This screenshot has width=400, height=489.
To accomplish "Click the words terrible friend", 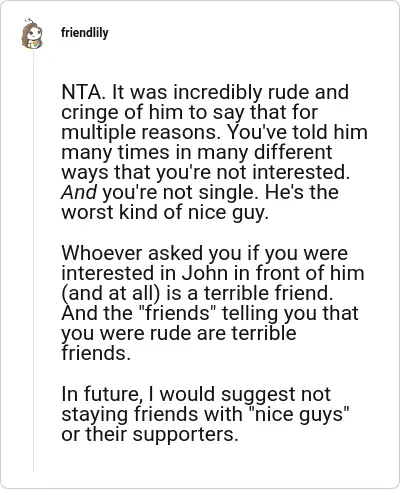I will coord(269,293).
